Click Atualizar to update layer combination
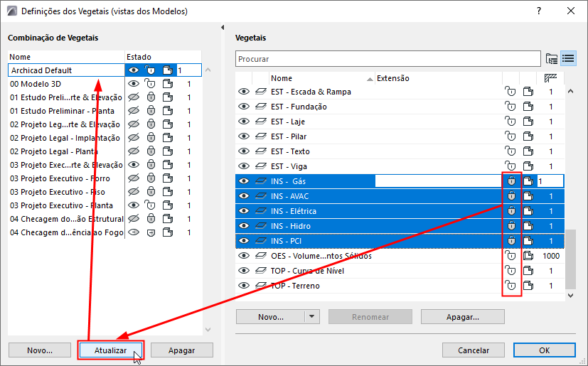 click(111, 350)
